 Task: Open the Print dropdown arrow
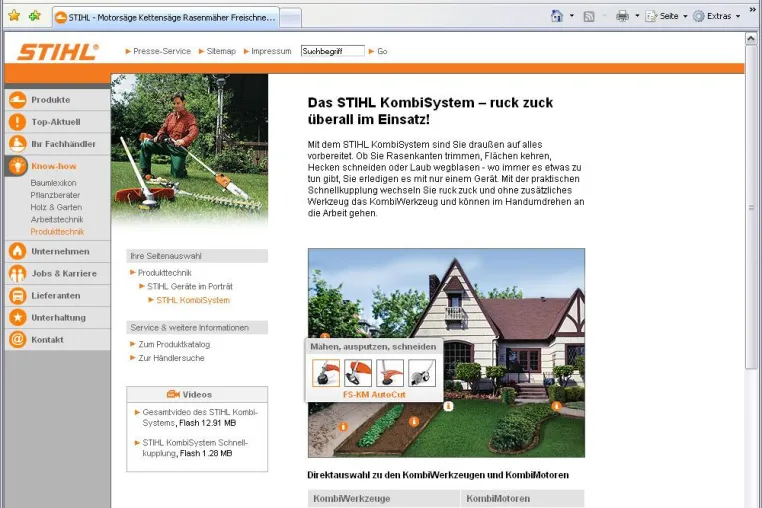637,16
